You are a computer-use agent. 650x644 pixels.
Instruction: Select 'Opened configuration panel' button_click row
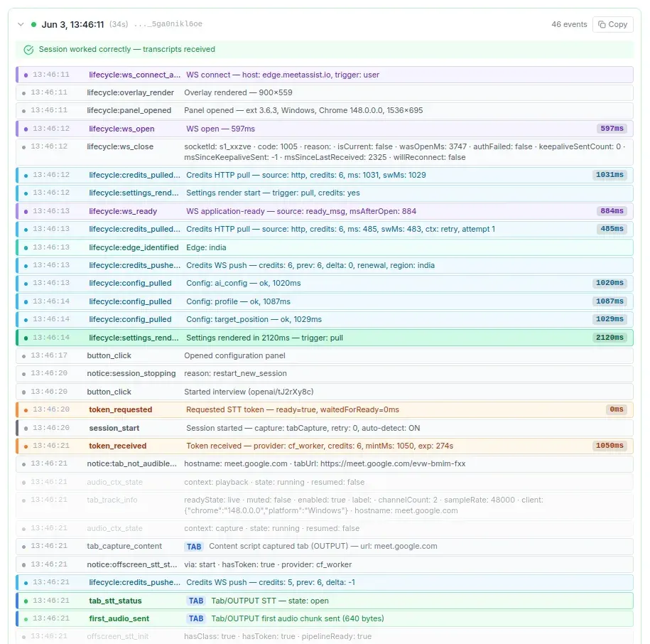pos(325,356)
